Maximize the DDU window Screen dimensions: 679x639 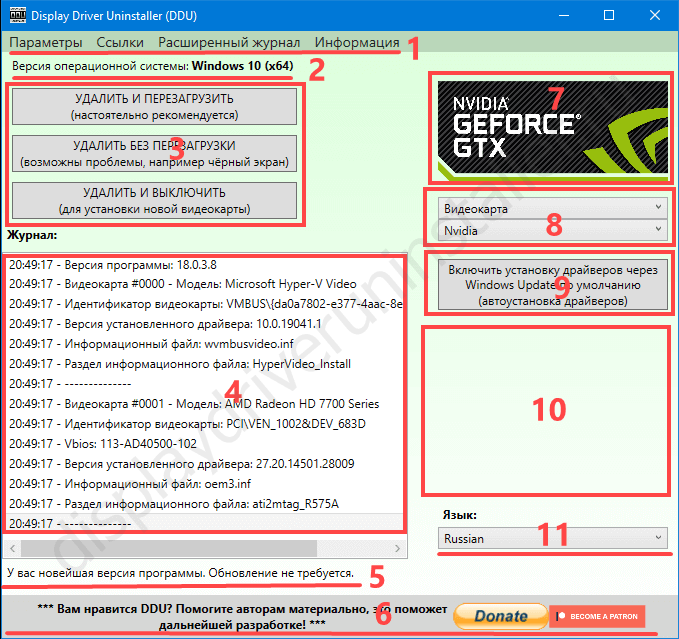[x=609, y=15]
